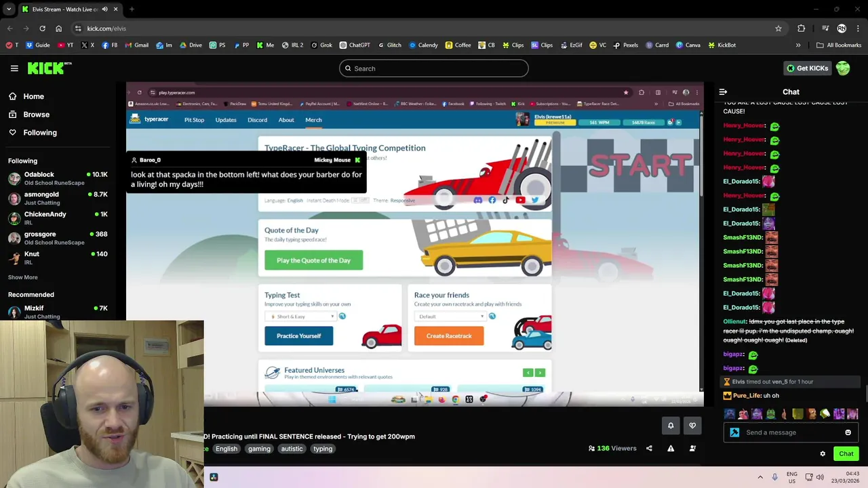
Task: Expand Show more followed channels
Action: click(x=23, y=277)
